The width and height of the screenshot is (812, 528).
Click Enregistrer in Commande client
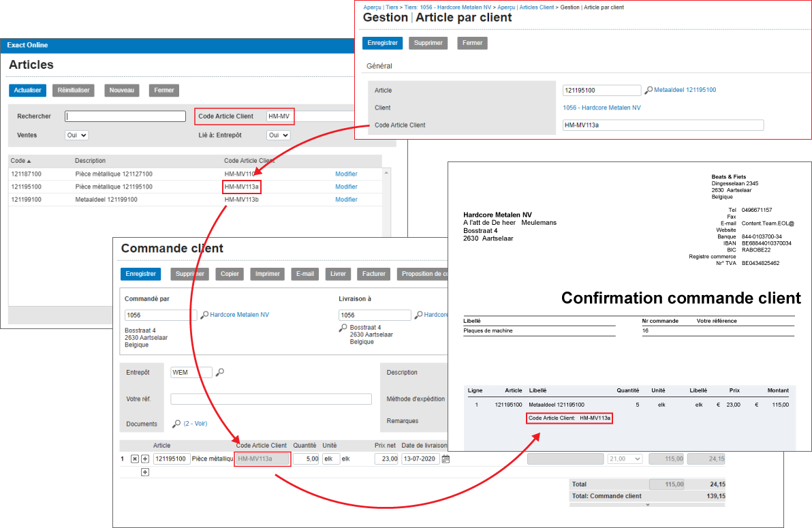tap(141, 274)
